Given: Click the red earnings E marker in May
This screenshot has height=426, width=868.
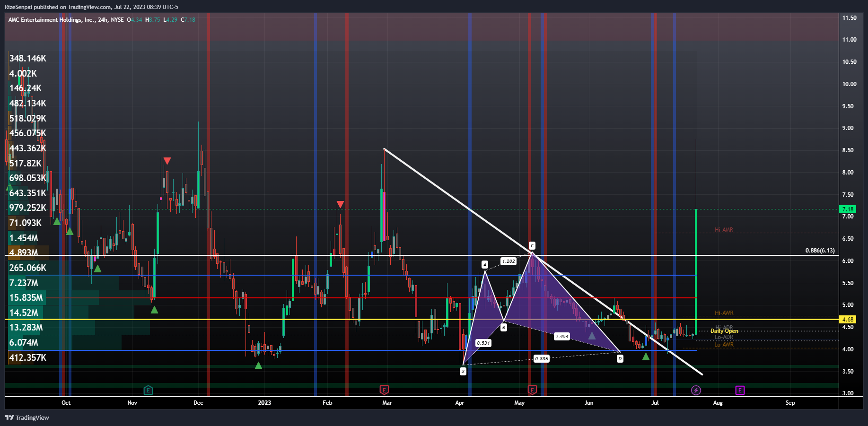Looking at the screenshot, I should pos(532,390).
